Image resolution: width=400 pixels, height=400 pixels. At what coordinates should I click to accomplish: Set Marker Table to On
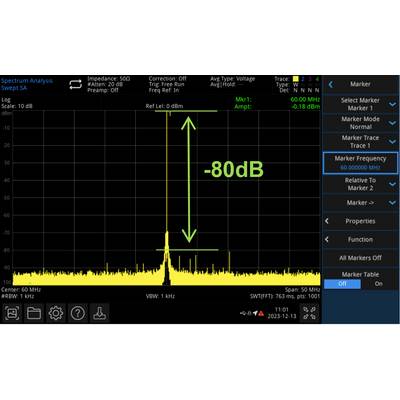click(x=379, y=284)
